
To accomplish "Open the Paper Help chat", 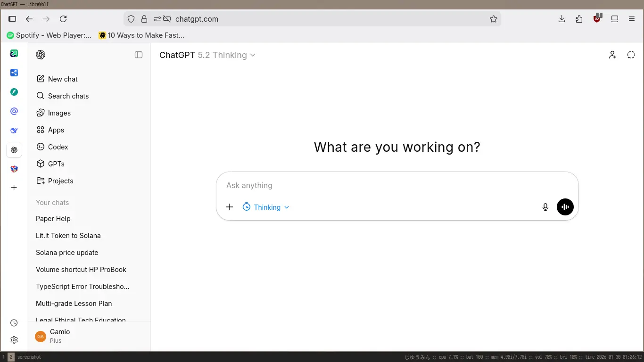I will pos(90,219).
